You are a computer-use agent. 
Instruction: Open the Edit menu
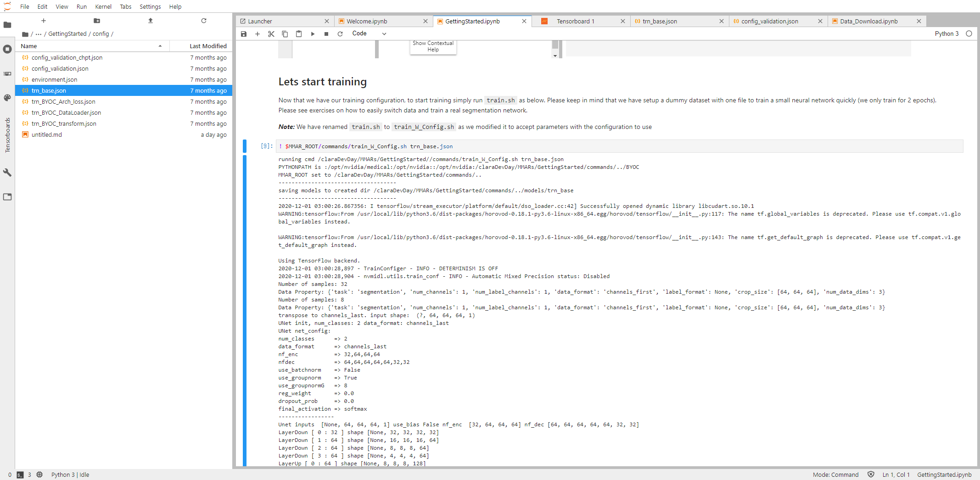[x=42, y=6]
